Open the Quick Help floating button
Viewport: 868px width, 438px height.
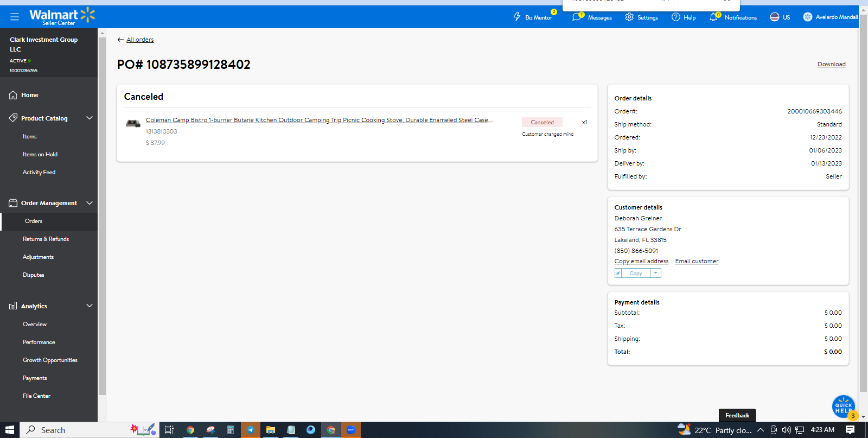844,407
